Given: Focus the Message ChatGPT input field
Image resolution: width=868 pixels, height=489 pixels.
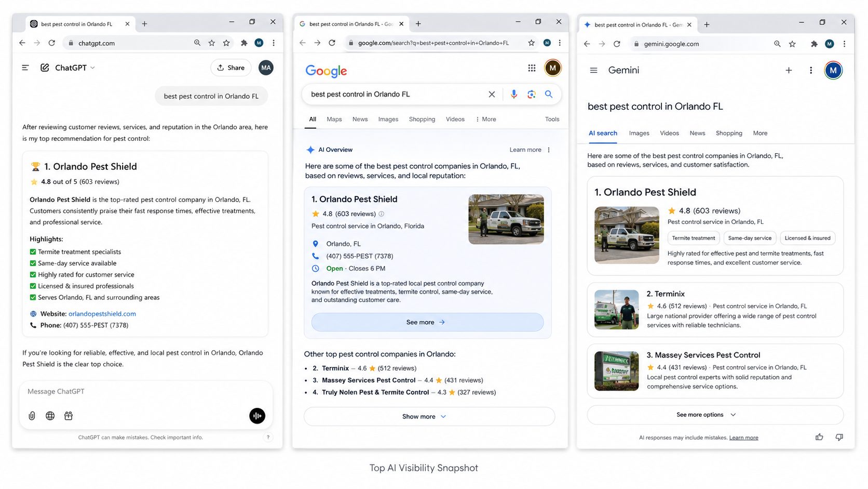Looking at the screenshot, I should tap(146, 392).
